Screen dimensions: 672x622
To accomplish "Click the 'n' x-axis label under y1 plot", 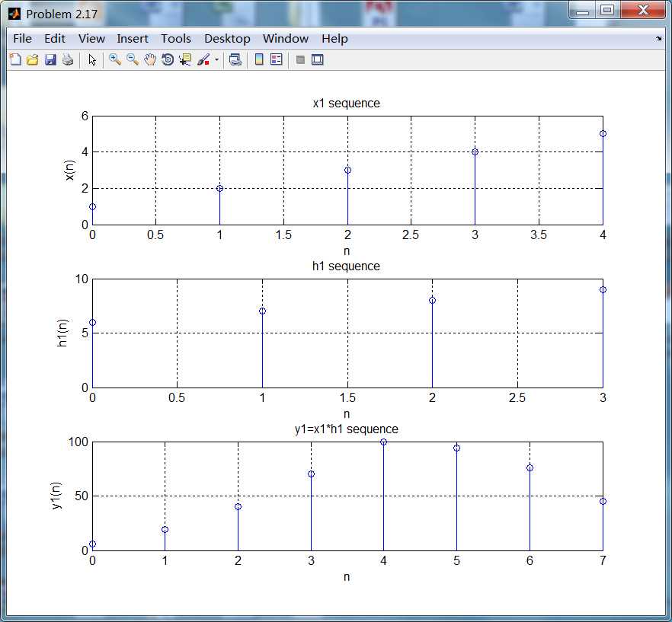I will pos(347,576).
